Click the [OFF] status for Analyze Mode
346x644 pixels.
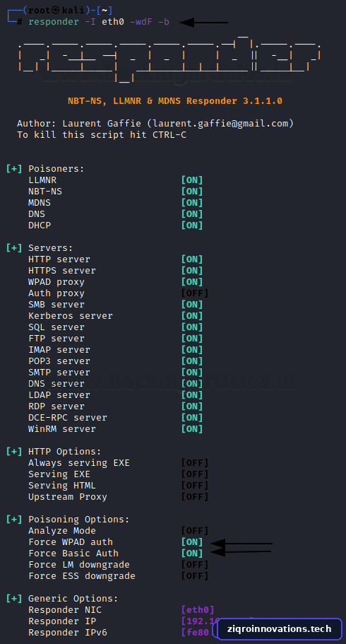[195, 531]
